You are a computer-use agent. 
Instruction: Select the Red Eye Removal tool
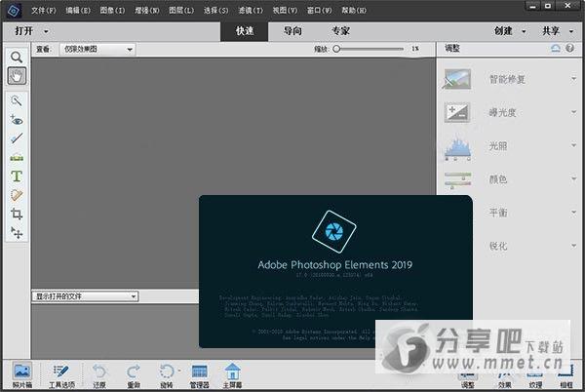(x=17, y=120)
